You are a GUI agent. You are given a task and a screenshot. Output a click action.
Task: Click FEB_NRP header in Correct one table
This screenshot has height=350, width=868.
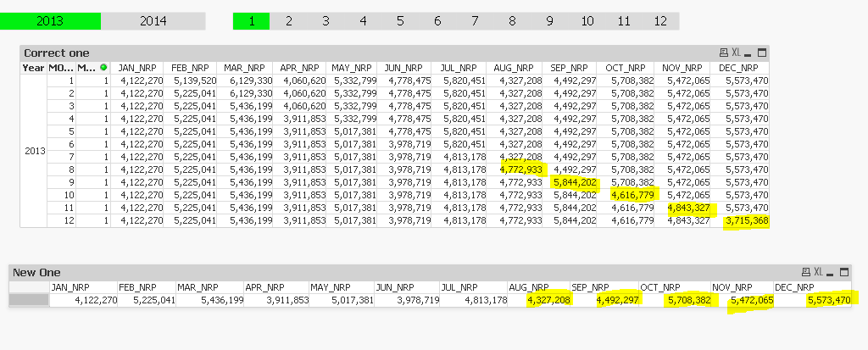click(190, 68)
